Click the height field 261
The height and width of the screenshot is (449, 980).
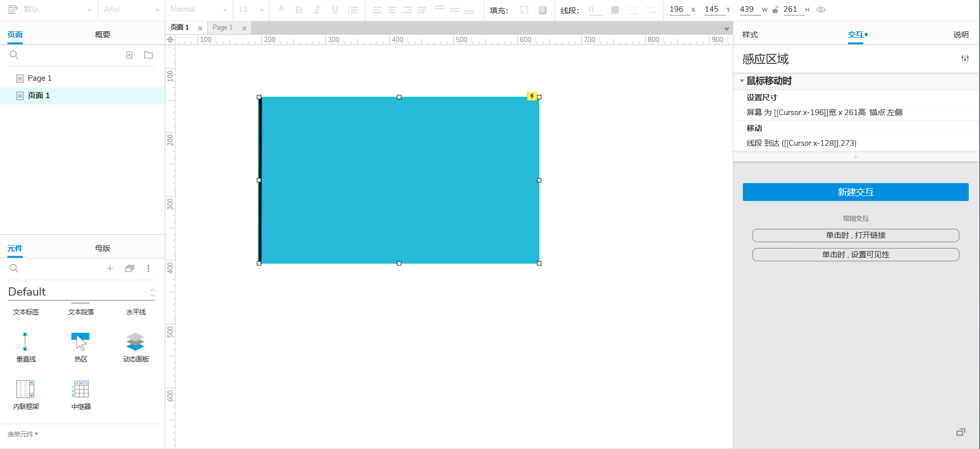(793, 9)
